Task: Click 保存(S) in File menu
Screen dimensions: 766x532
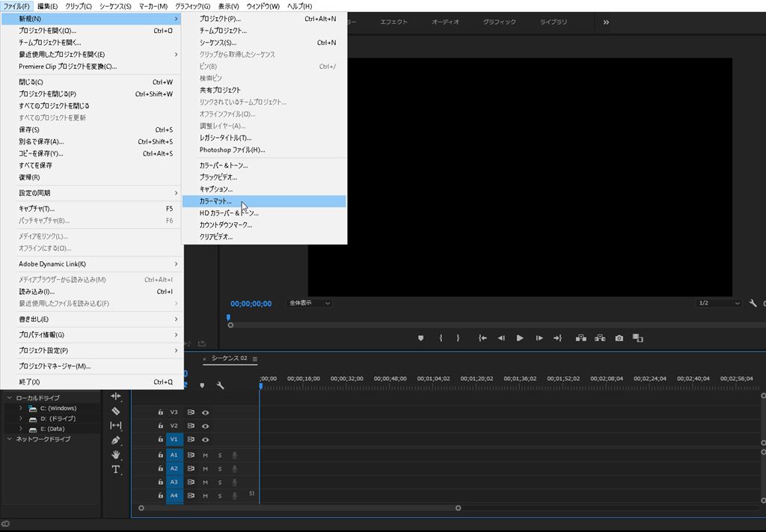Action: (x=92, y=130)
